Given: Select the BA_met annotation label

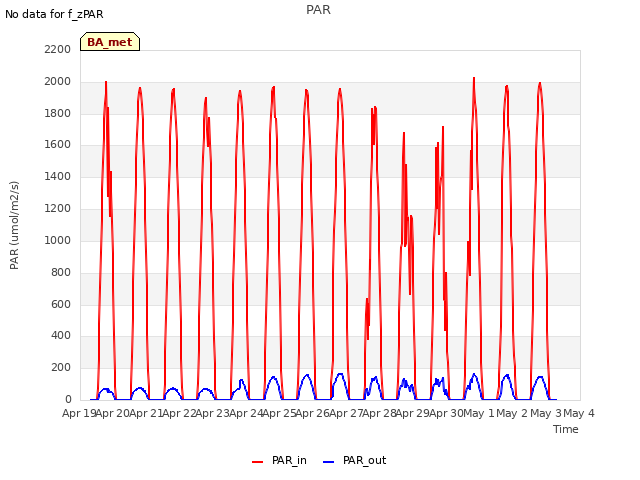Looking at the screenshot, I should coord(110,42).
